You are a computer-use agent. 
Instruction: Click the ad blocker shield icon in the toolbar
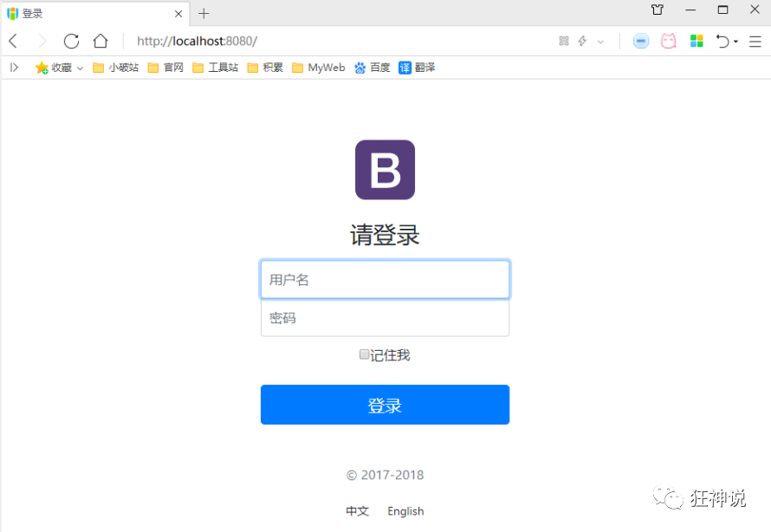640,41
